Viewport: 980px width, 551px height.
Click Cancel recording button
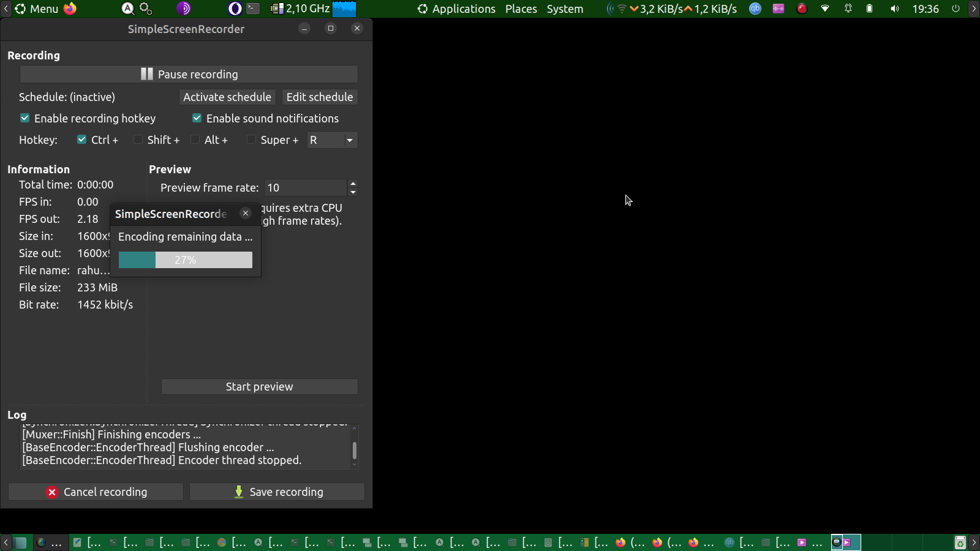(x=96, y=492)
